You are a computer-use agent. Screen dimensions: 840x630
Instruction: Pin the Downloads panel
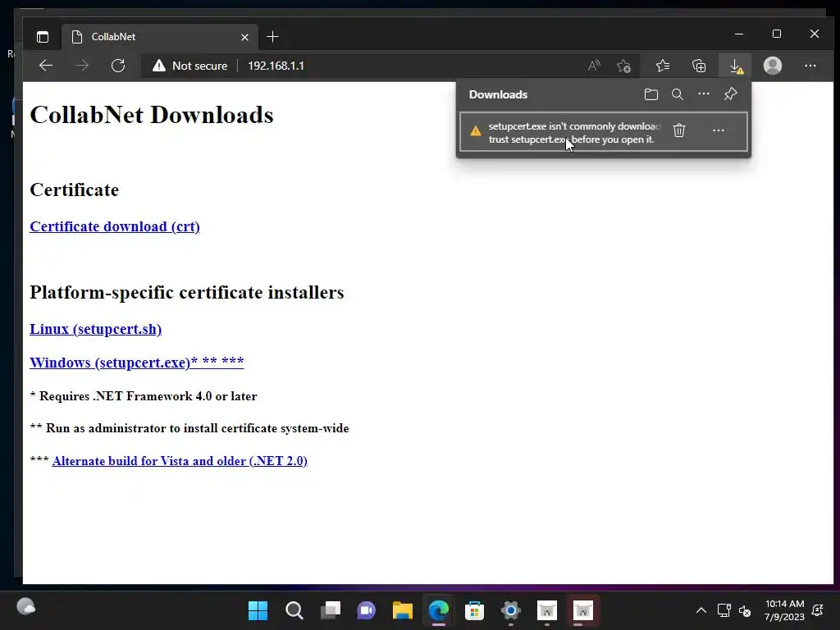[x=730, y=94]
